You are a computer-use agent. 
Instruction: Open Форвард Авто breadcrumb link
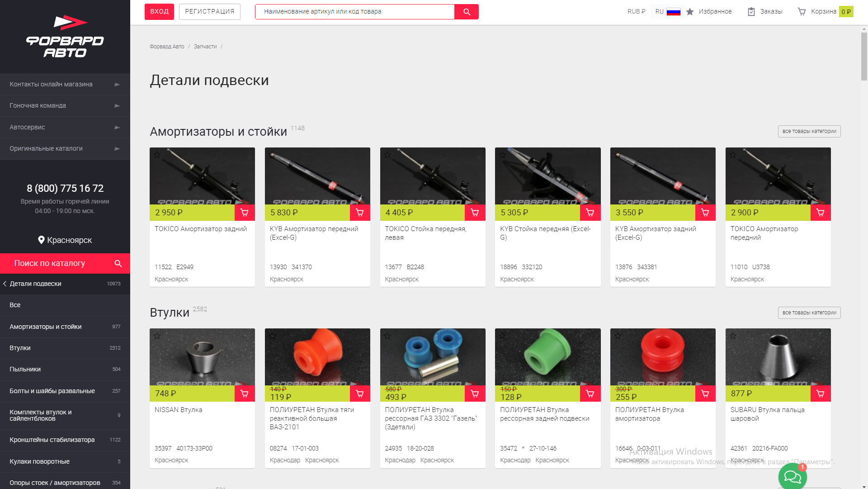pyautogui.click(x=167, y=47)
